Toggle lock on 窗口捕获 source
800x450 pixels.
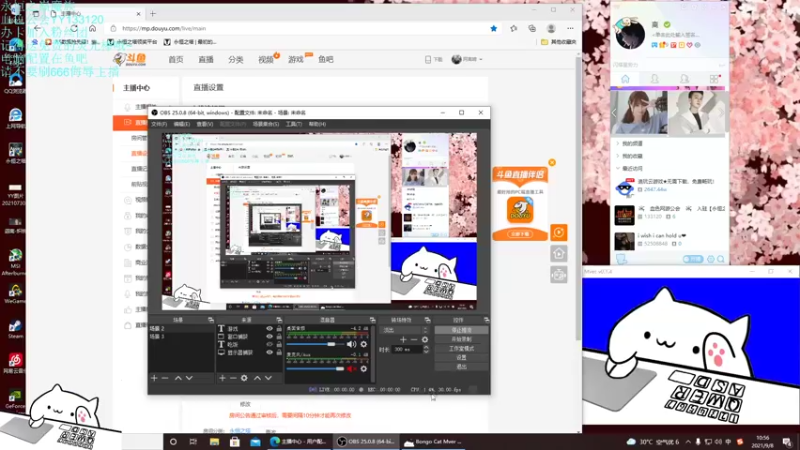click(x=279, y=337)
